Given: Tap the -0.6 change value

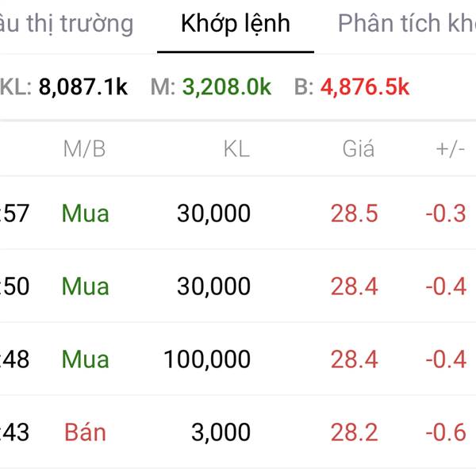Looking at the screenshot, I should (446, 432).
